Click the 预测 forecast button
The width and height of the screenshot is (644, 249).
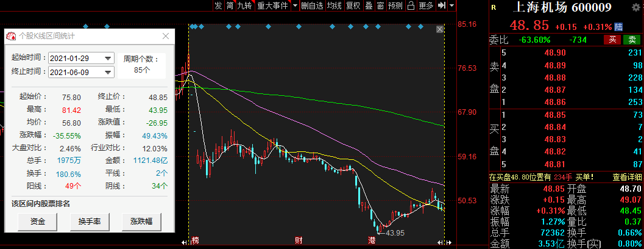point(395,5)
